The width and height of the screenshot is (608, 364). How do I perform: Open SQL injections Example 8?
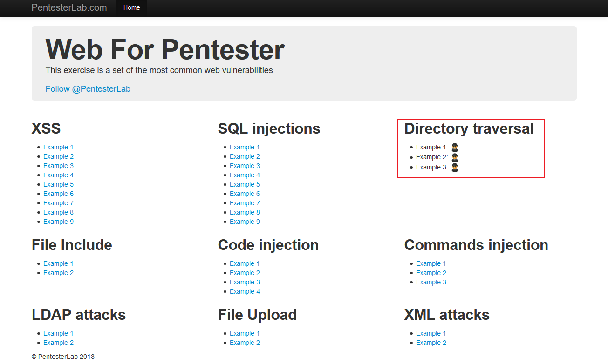(x=245, y=212)
